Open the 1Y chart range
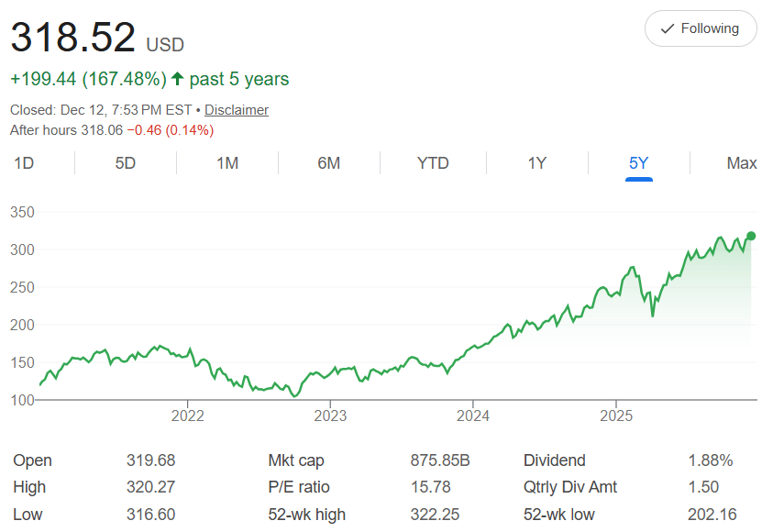The width and height of the screenshot is (773, 532). click(x=537, y=163)
